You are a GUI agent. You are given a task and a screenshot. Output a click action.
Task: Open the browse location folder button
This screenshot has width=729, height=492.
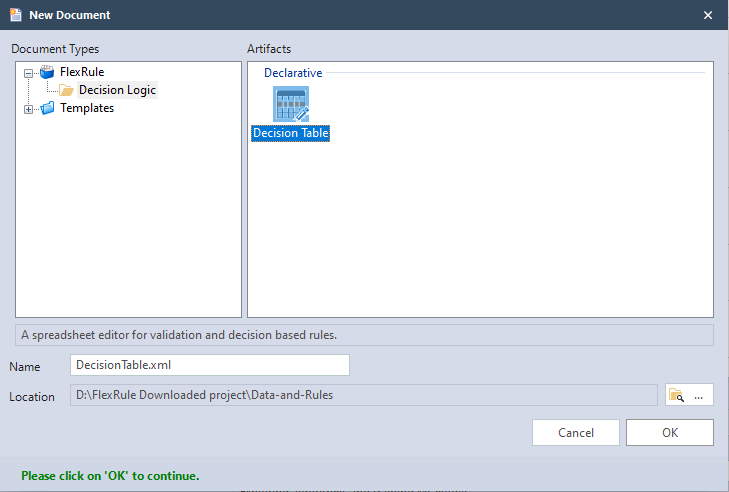click(689, 395)
